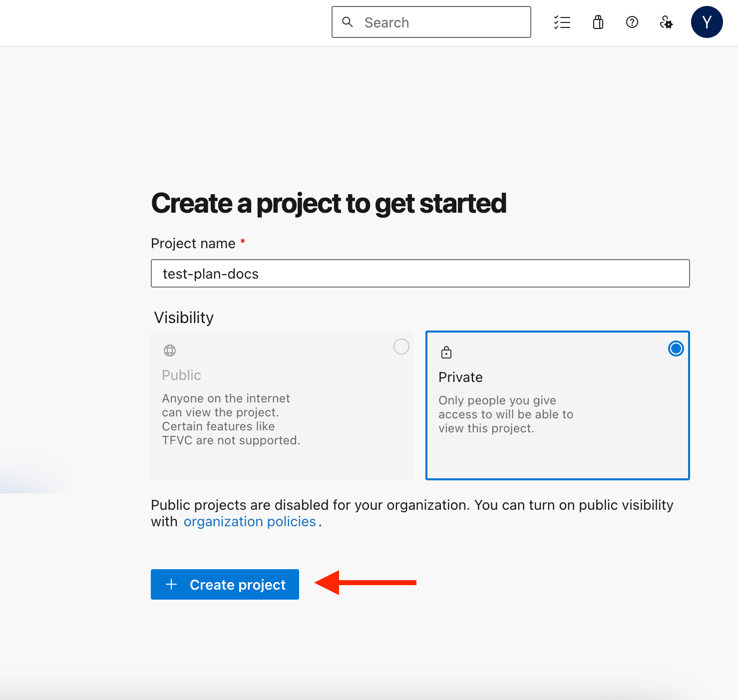738x700 pixels.
Task: Click the Project name input field
Action: pyautogui.click(x=420, y=274)
